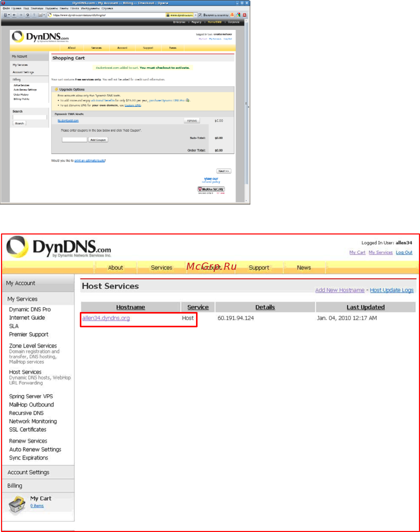420x532 pixels.
Task: Click the Opera logo in the title bar
Action: pos(3,3)
